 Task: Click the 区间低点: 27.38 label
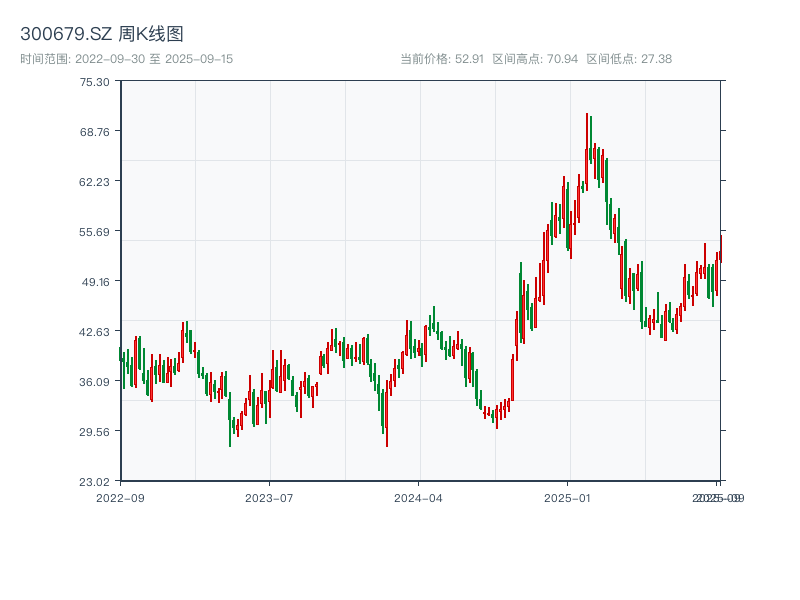click(x=629, y=59)
